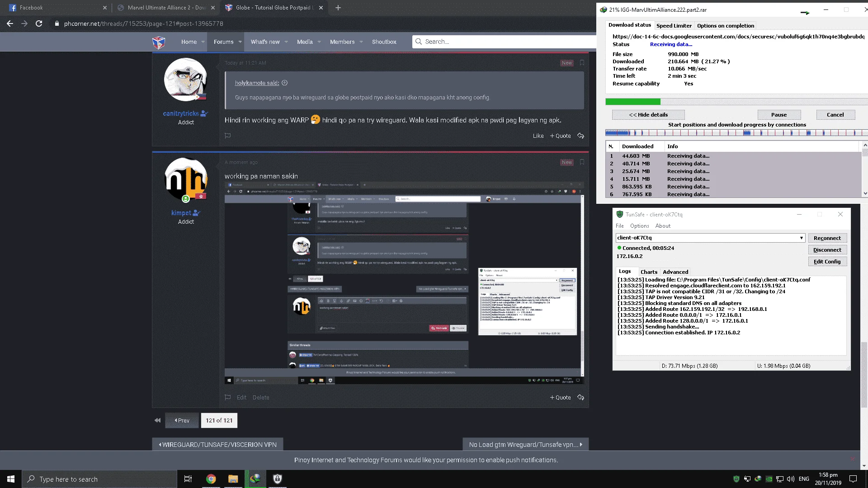Like canitrytricks' post

[538, 136]
